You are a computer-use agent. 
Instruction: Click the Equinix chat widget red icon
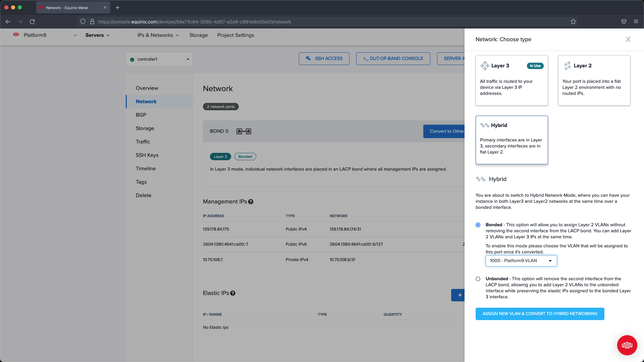click(627, 345)
